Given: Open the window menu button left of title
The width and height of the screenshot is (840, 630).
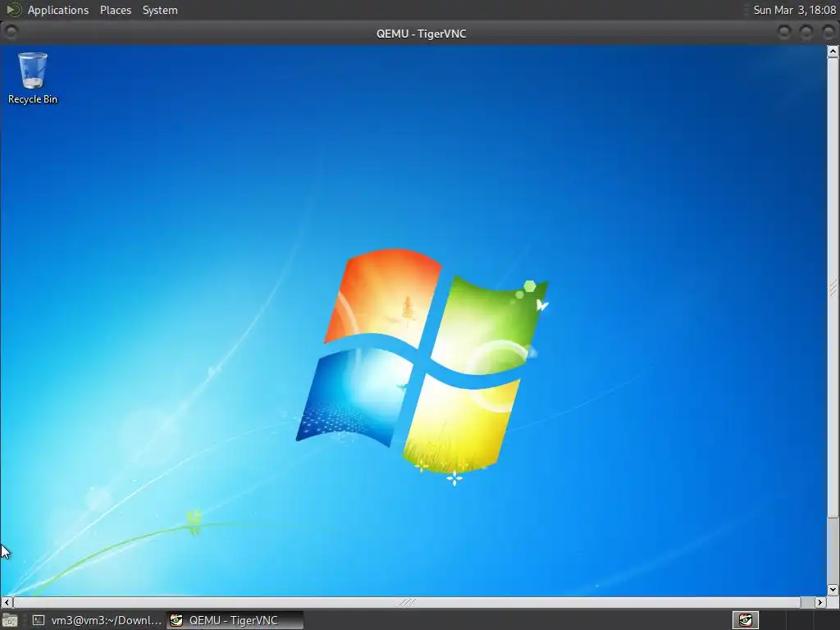Looking at the screenshot, I should (x=11, y=33).
